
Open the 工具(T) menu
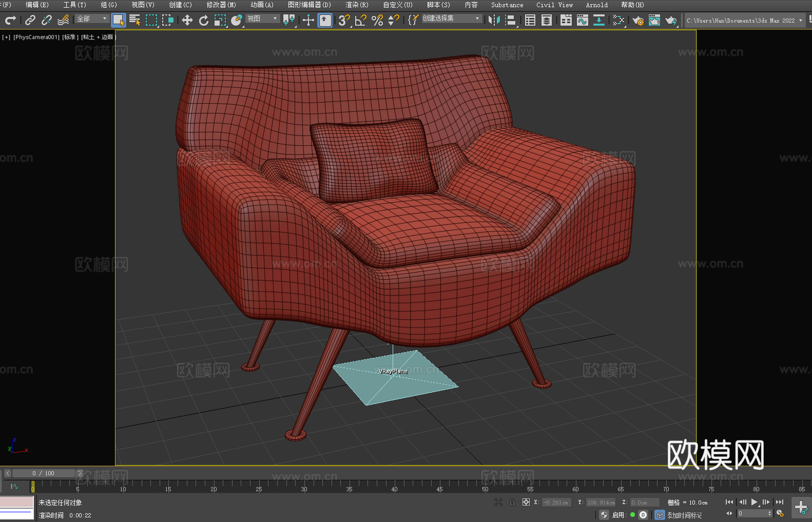(75, 5)
